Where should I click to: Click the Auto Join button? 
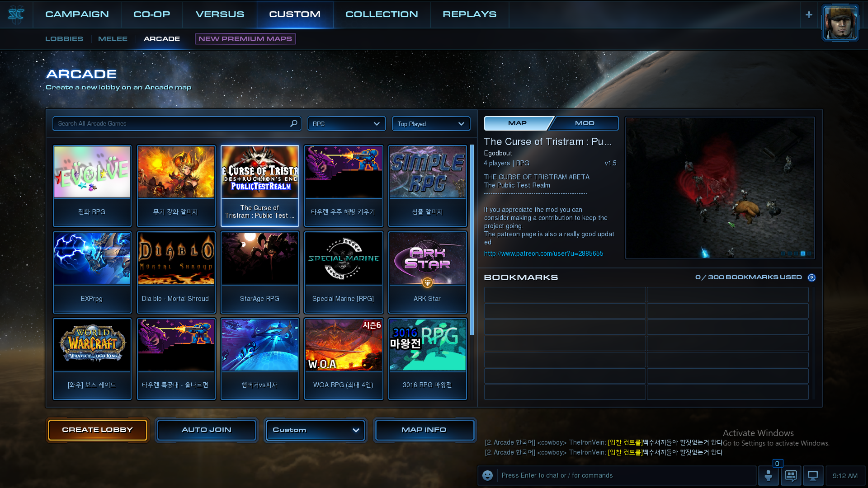coord(207,430)
